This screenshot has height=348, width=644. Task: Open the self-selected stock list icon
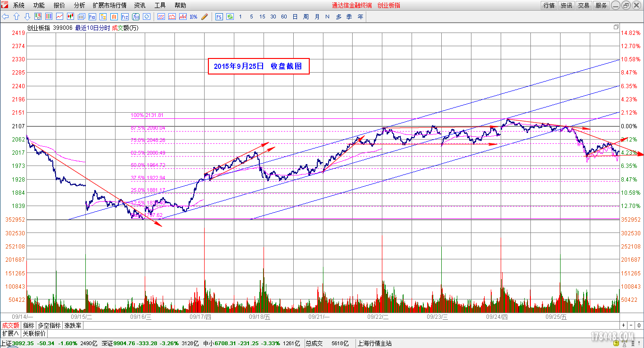coord(38,17)
